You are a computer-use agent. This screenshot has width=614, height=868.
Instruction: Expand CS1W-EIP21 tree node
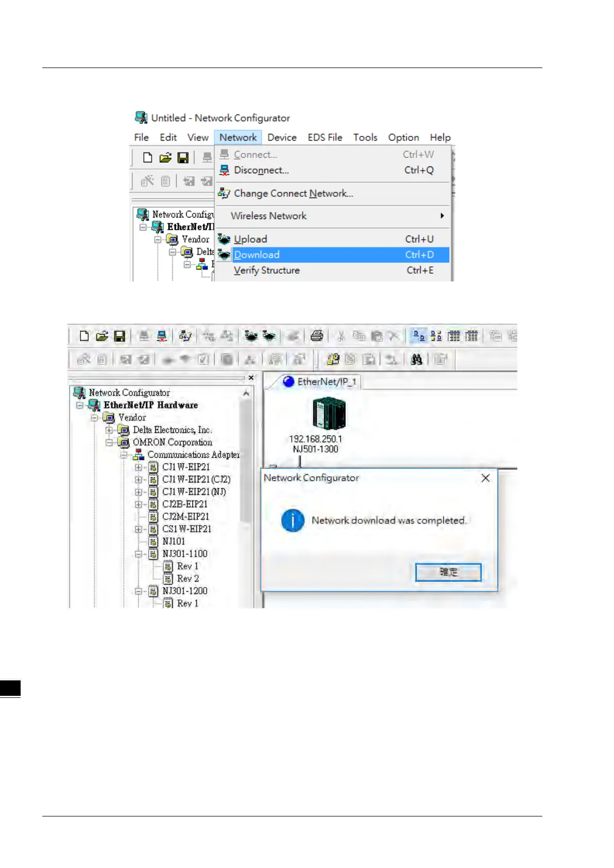(138, 529)
